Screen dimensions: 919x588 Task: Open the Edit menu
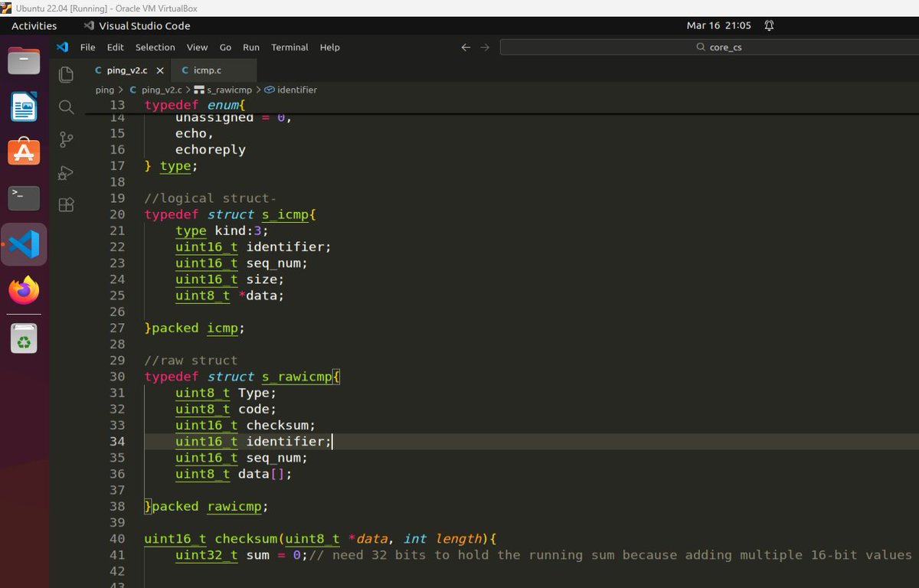tap(116, 47)
